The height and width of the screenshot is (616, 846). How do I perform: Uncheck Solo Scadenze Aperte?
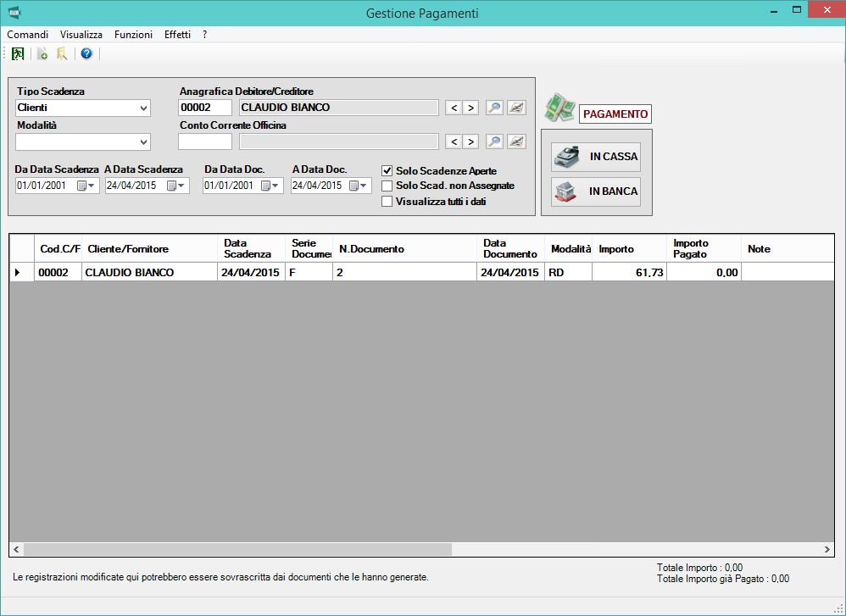pyautogui.click(x=387, y=170)
